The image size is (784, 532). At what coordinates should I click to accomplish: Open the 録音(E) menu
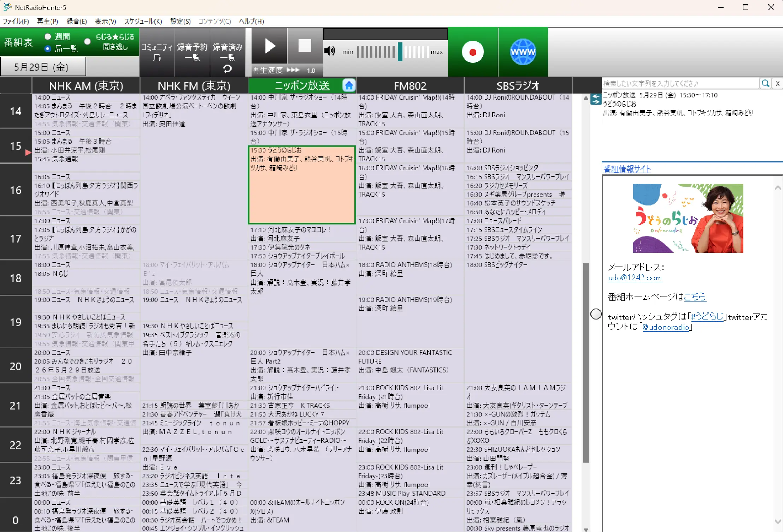[x=77, y=21]
